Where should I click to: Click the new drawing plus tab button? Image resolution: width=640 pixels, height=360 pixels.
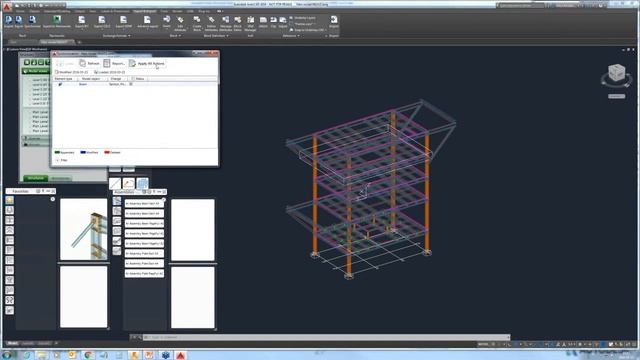click(x=79, y=42)
